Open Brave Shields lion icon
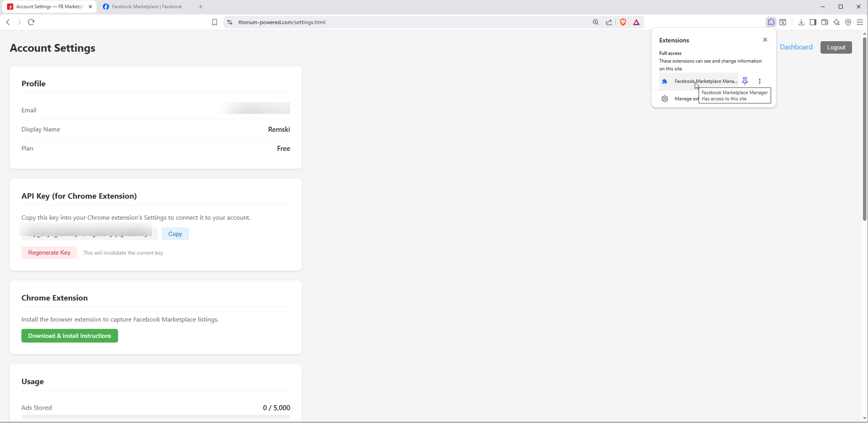This screenshot has height=423, width=868. (x=623, y=22)
